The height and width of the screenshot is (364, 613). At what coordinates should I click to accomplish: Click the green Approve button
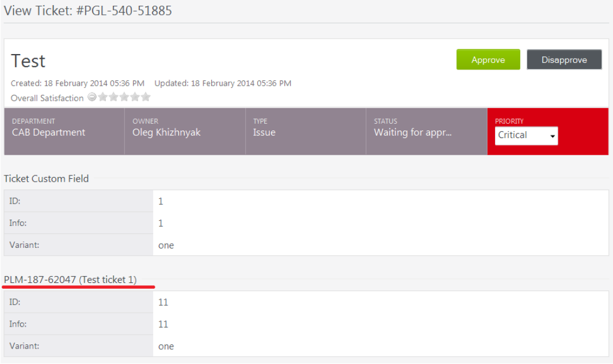coord(488,60)
